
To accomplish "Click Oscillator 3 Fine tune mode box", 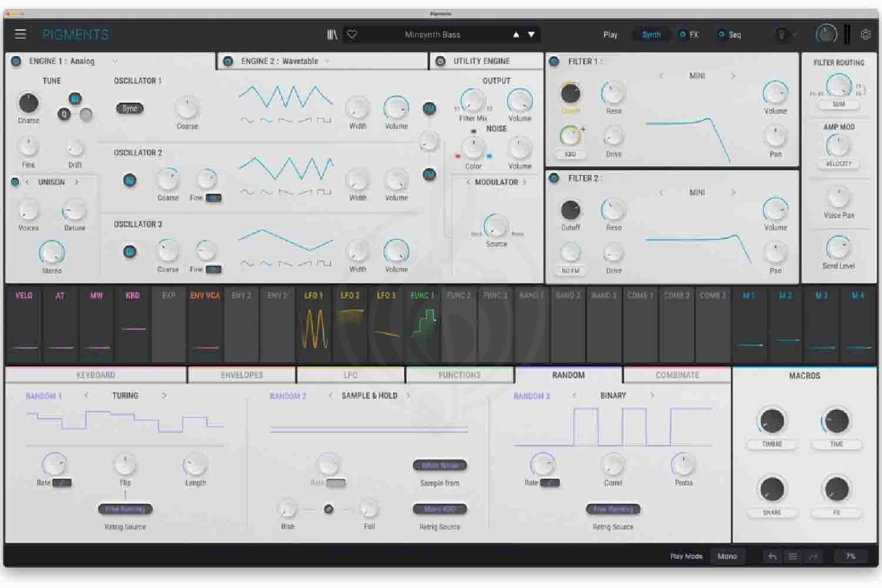I will (214, 270).
